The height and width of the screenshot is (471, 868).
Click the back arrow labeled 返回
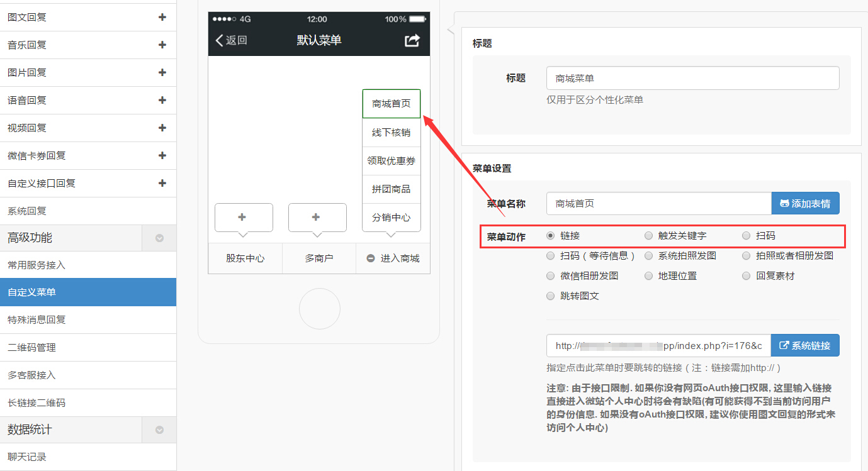coord(231,41)
